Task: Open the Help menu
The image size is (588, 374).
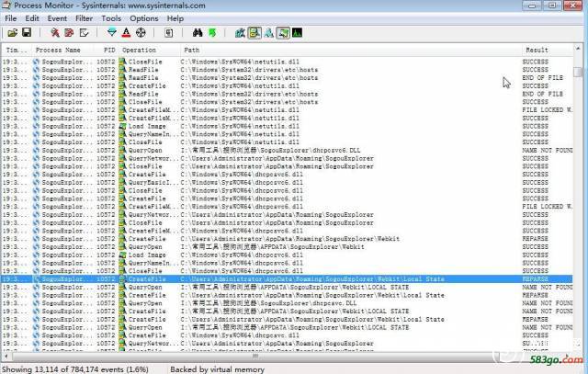Action: pos(175,18)
